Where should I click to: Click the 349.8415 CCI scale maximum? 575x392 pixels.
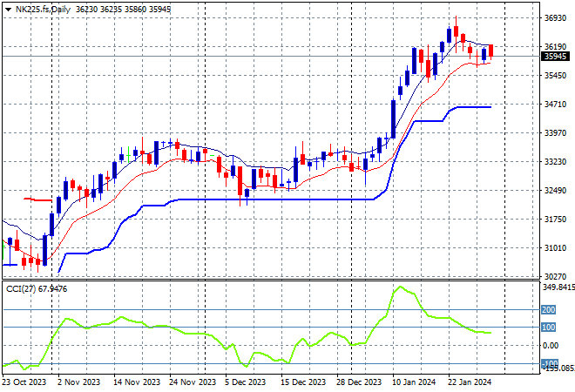click(558, 287)
